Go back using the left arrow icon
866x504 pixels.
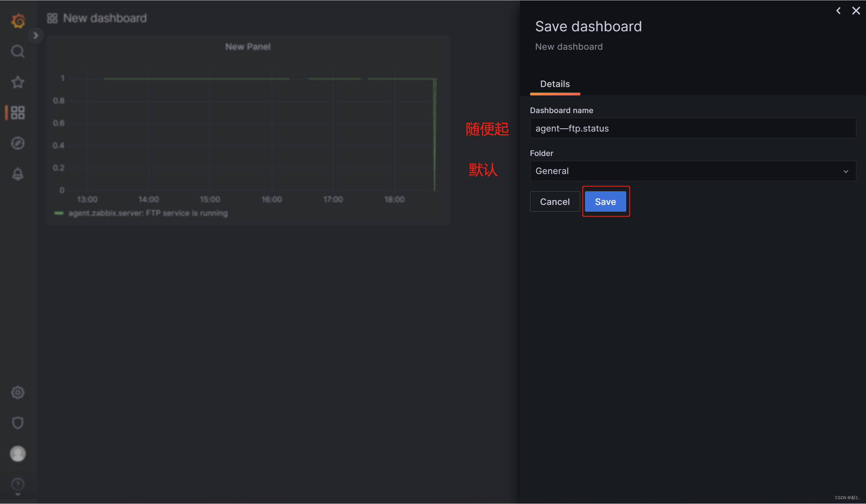(x=838, y=11)
